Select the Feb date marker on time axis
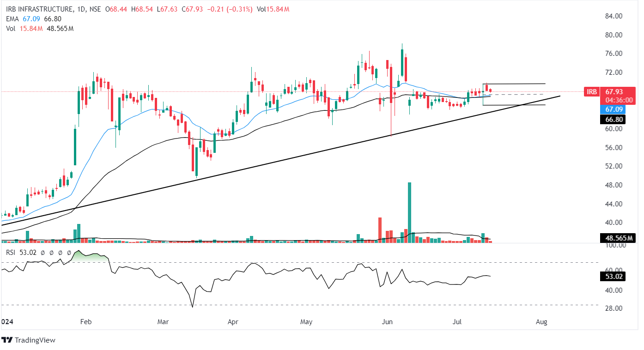 click(x=86, y=321)
